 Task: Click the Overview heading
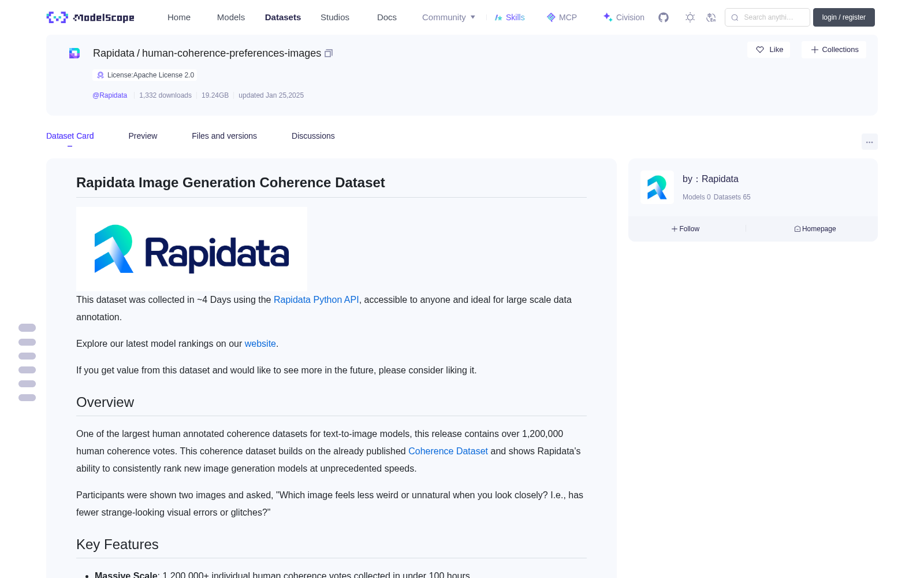click(x=105, y=402)
